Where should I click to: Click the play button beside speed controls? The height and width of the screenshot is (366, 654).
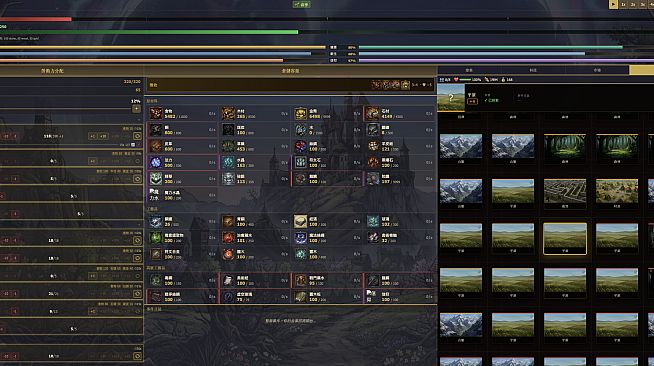613,4
